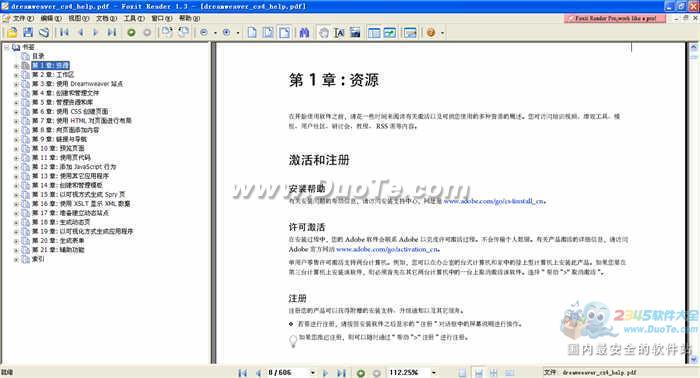The width and height of the screenshot is (700, 378).
Task: Select 第 10 章 bookmark
Action: pyautogui.click(x=58, y=148)
